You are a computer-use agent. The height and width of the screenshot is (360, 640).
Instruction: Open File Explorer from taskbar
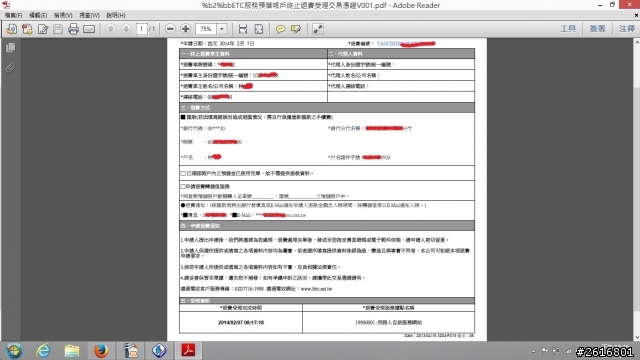(x=72, y=351)
